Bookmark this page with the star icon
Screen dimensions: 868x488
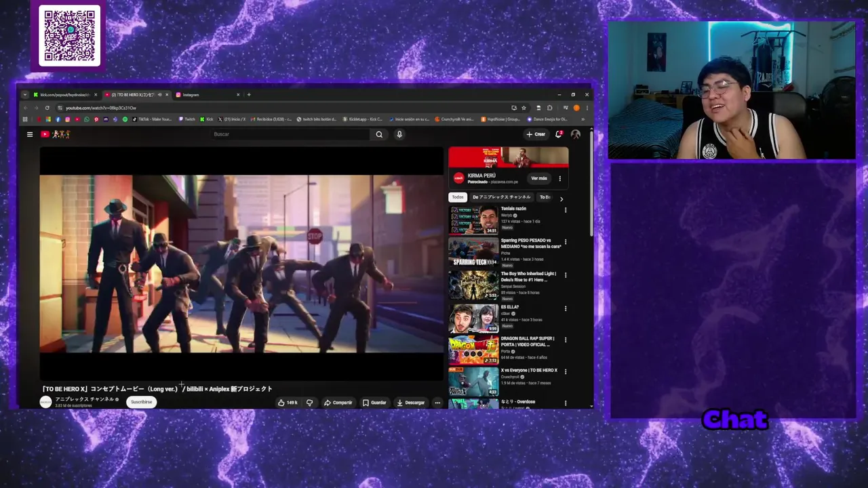click(524, 108)
